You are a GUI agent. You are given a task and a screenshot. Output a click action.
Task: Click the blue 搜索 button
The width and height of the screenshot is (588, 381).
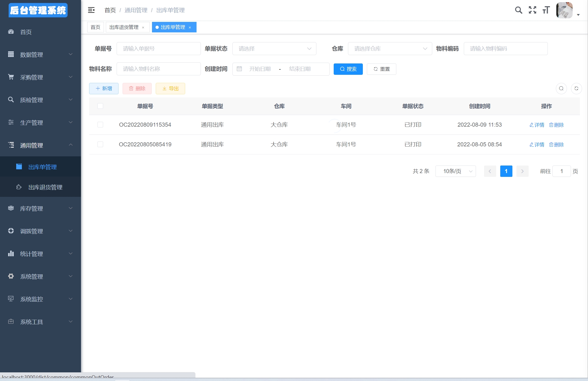click(x=348, y=69)
